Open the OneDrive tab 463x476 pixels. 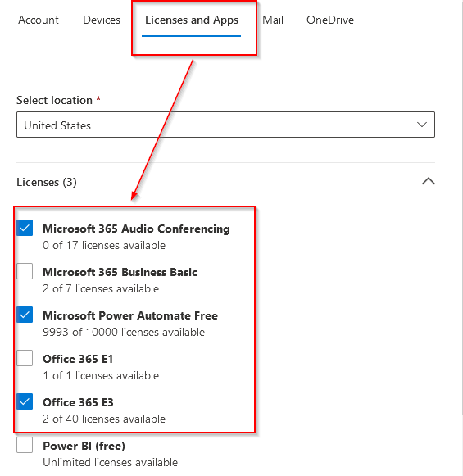click(x=330, y=20)
